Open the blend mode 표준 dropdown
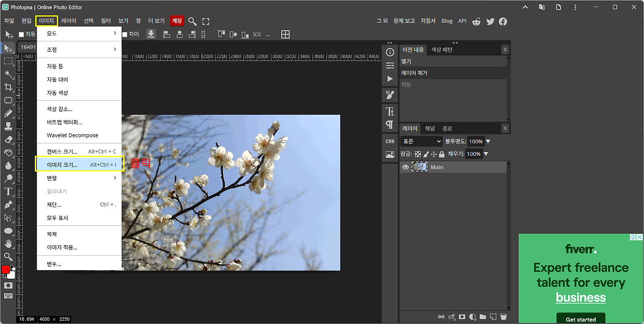Image resolution: width=644 pixels, height=324 pixels. click(x=422, y=141)
